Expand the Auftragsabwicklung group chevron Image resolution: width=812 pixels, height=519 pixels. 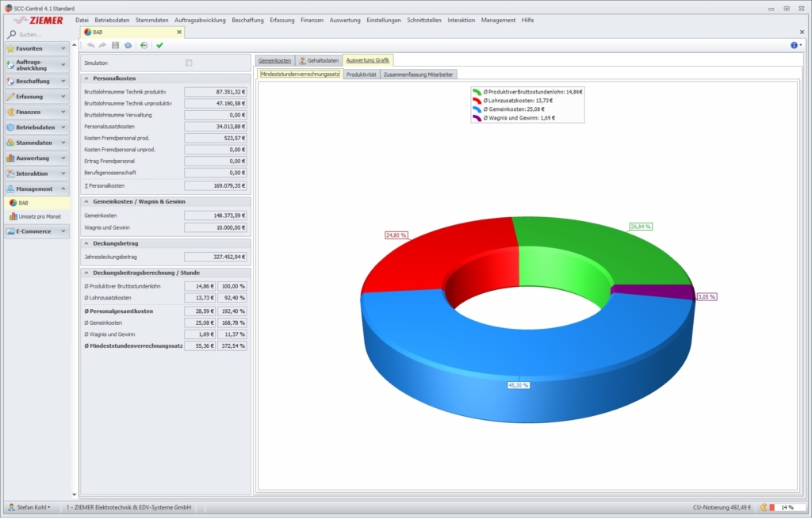click(63, 65)
